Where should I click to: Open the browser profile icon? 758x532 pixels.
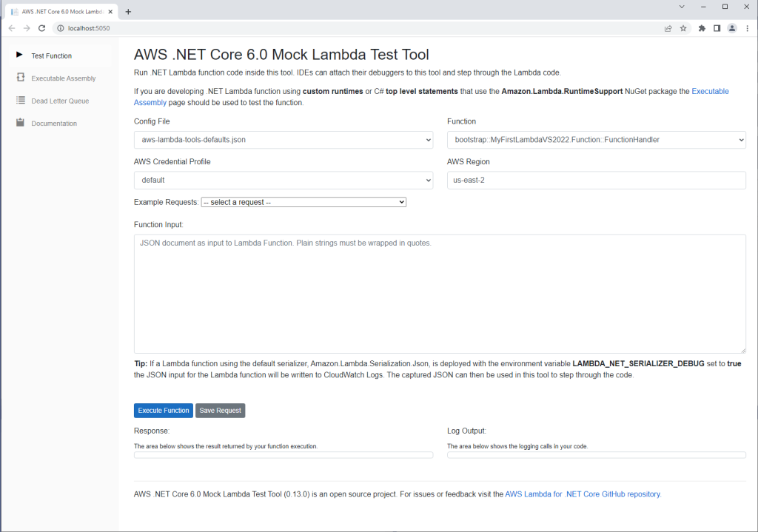click(x=732, y=27)
